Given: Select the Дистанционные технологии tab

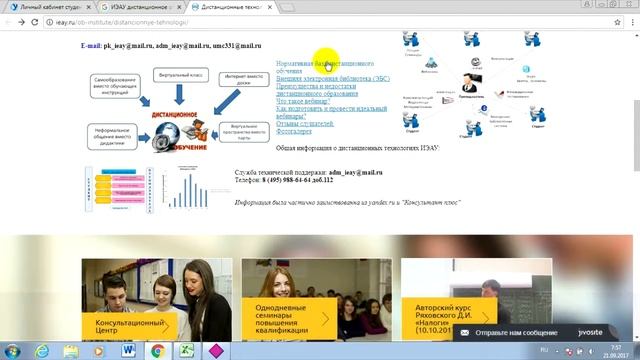Looking at the screenshot, I should pyautogui.click(x=231, y=7).
